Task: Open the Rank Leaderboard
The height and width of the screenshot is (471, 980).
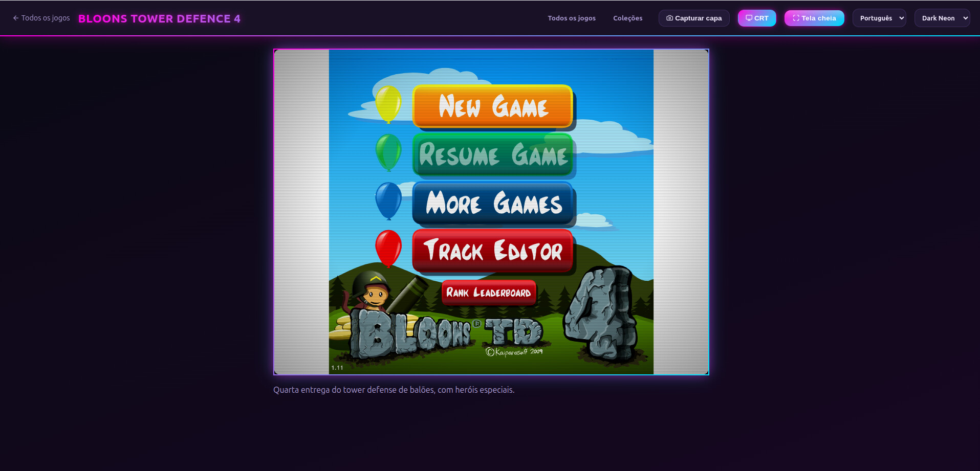Action: pos(489,293)
